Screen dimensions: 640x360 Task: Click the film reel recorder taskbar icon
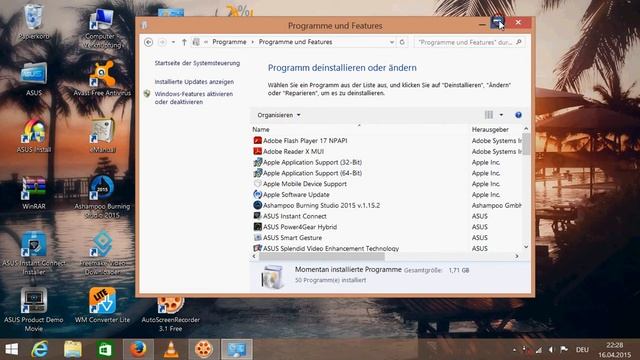[204, 349]
